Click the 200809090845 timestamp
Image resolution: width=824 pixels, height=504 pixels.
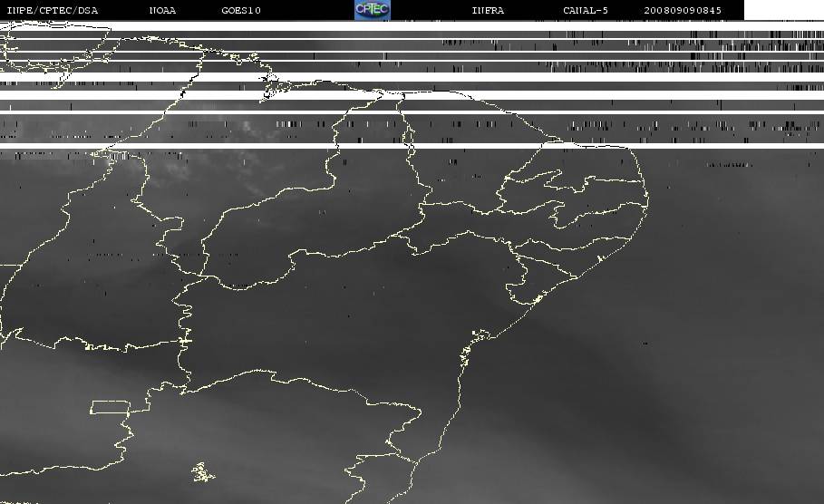pos(683,11)
